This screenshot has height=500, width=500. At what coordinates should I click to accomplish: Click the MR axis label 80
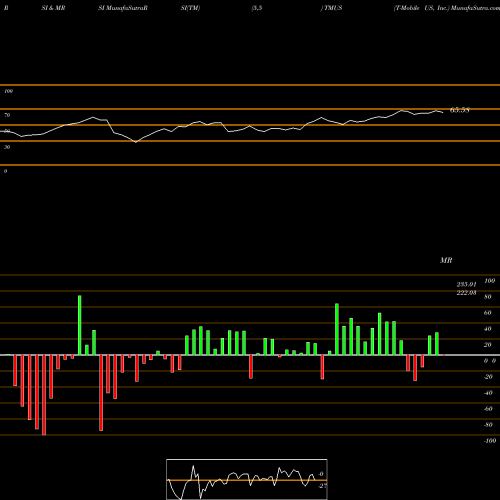488,297
